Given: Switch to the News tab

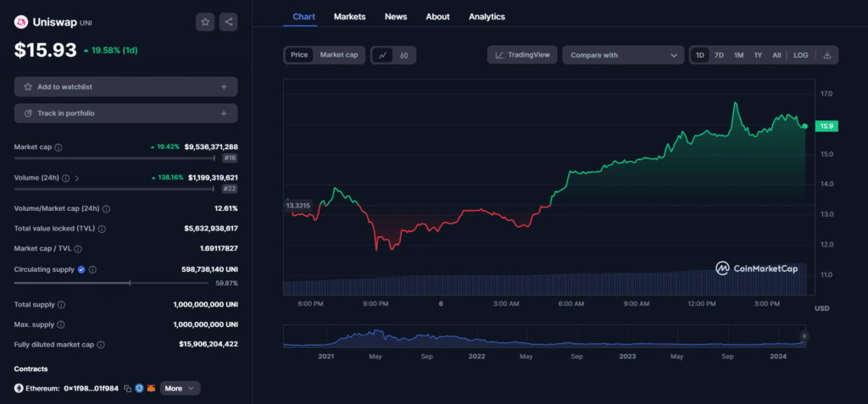Looking at the screenshot, I should 396,17.
